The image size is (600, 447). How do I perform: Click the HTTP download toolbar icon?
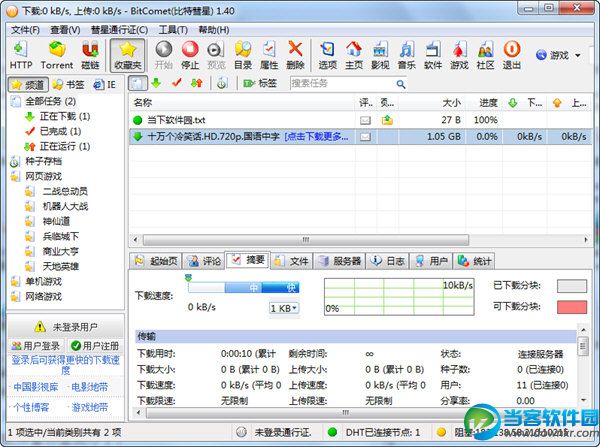(21, 55)
